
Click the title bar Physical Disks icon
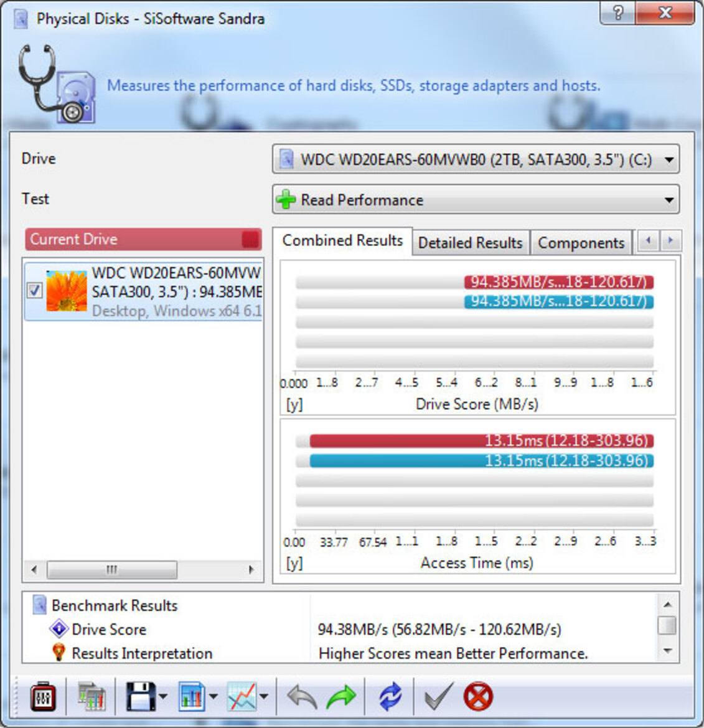(x=21, y=19)
